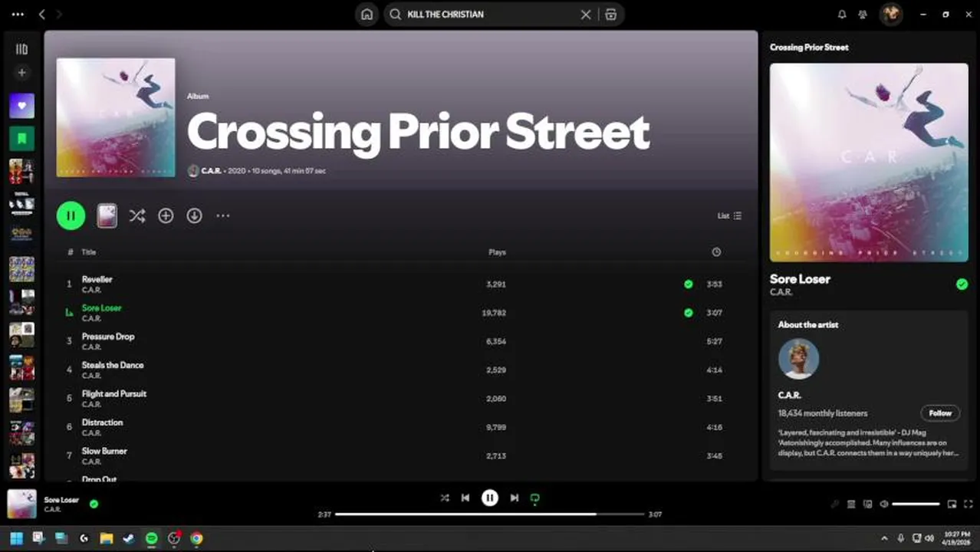Toggle repeat mode in player bar
Screen dimensions: 980x552
(x=535, y=498)
